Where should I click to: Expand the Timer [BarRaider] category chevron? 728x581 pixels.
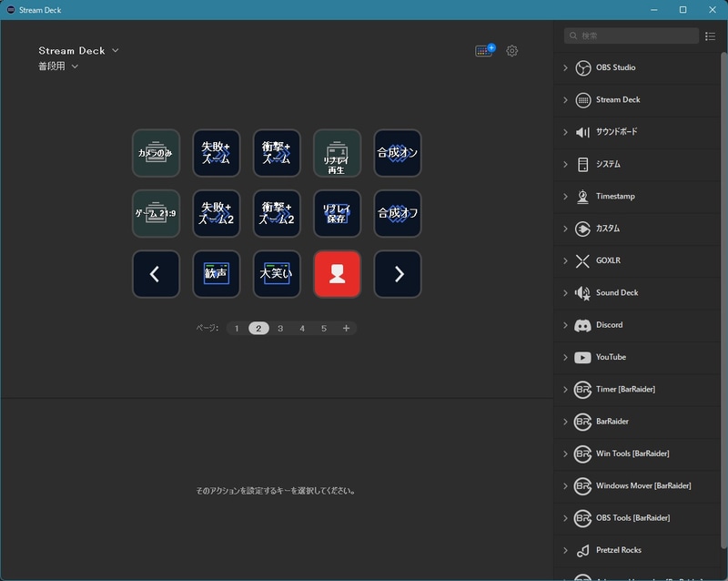coord(565,390)
